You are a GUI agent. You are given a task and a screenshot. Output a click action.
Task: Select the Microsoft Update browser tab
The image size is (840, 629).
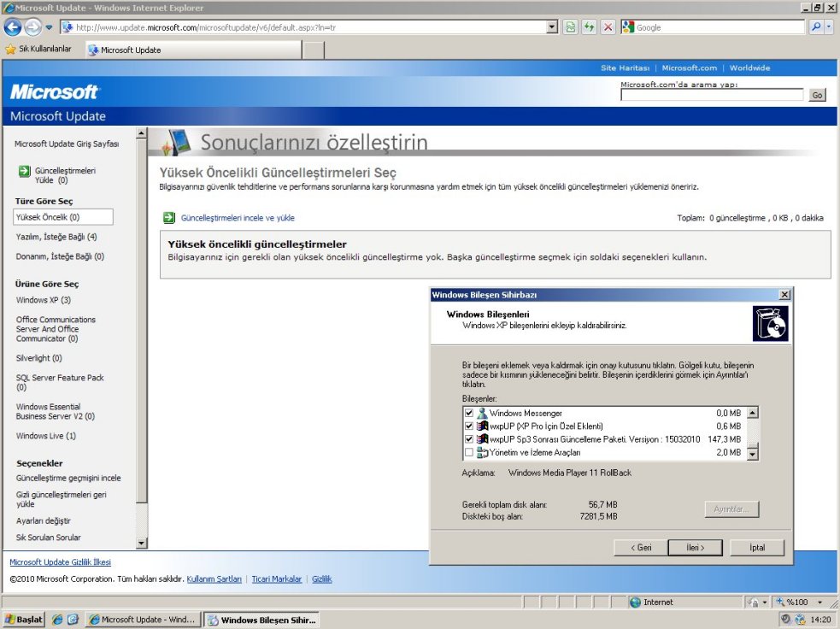coord(194,50)
